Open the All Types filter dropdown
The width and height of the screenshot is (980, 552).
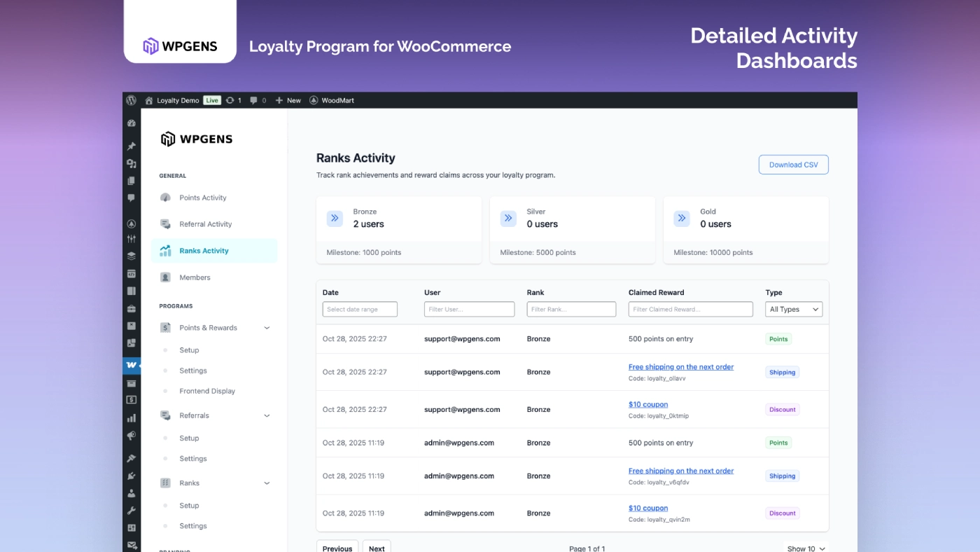pyautogui.click(x=794, y=309)
